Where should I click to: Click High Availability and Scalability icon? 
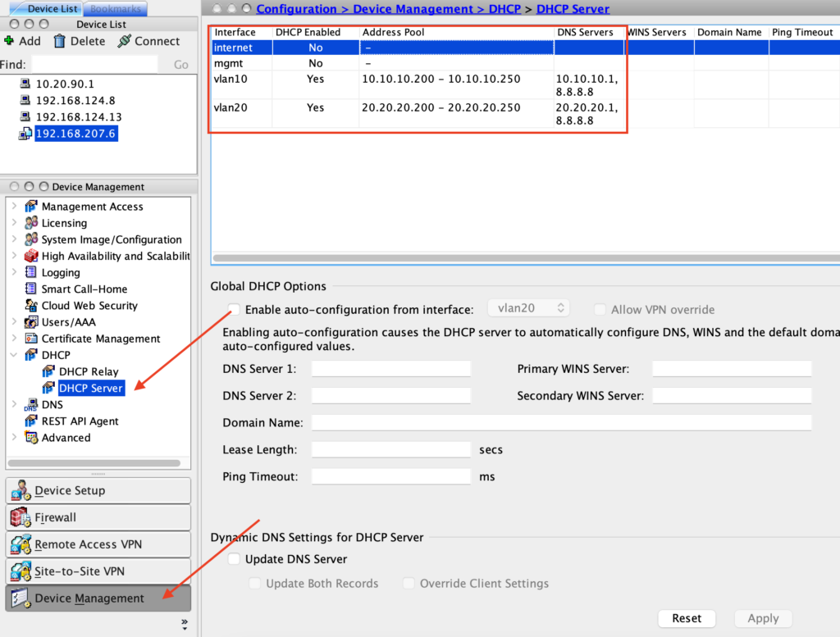[31, 256]
